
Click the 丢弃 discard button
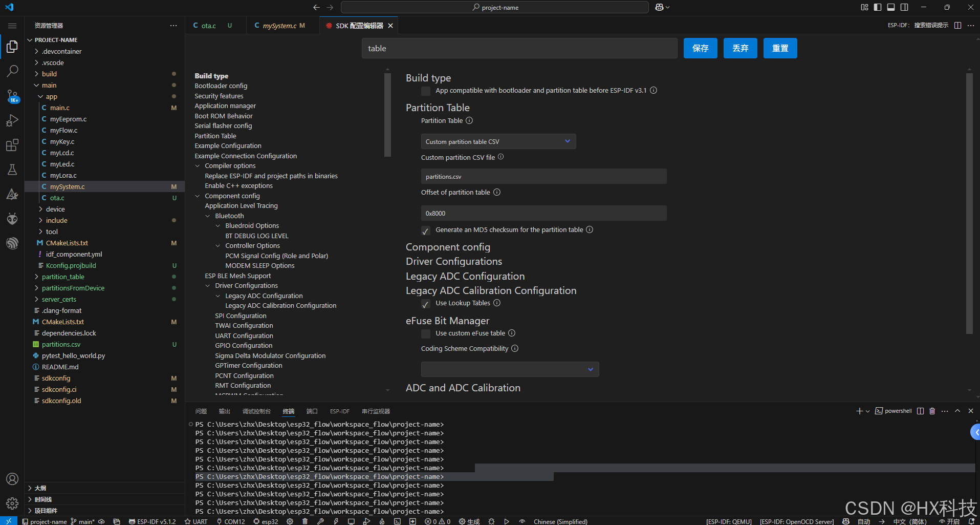[x=741, y=48]
